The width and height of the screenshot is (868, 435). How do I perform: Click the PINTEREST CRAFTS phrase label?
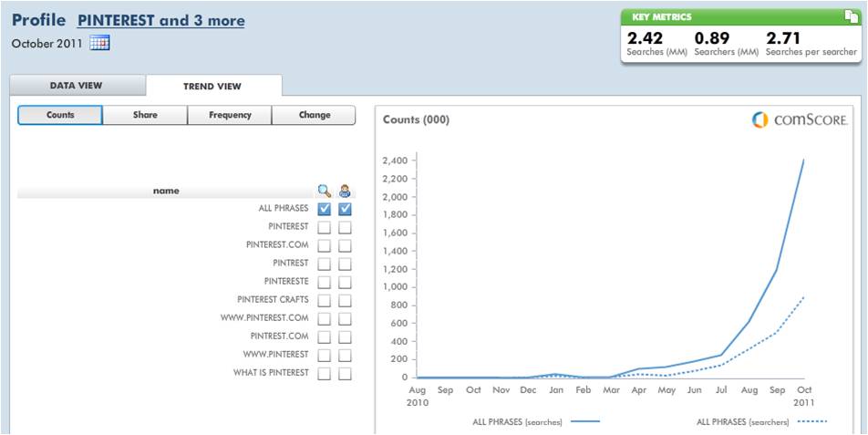point(273,300)
